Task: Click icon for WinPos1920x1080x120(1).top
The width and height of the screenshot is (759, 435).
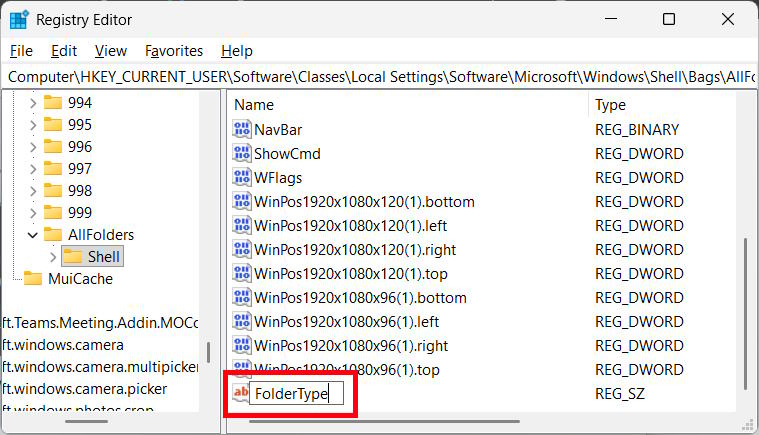Action: [242, 273]
